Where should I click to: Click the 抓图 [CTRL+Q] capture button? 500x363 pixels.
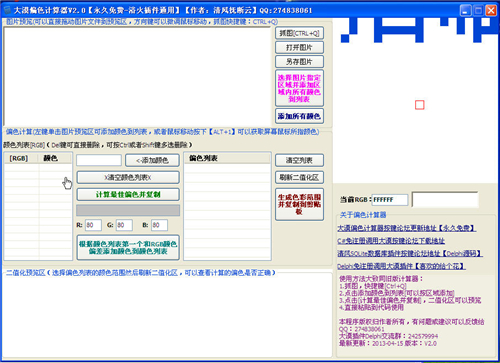click(x=299, y=33)
